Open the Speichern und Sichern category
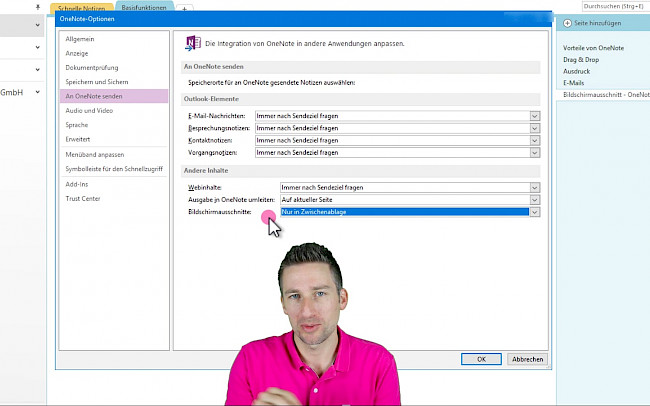Viewport: 650px width, 406px height. (x=97, y=81)
